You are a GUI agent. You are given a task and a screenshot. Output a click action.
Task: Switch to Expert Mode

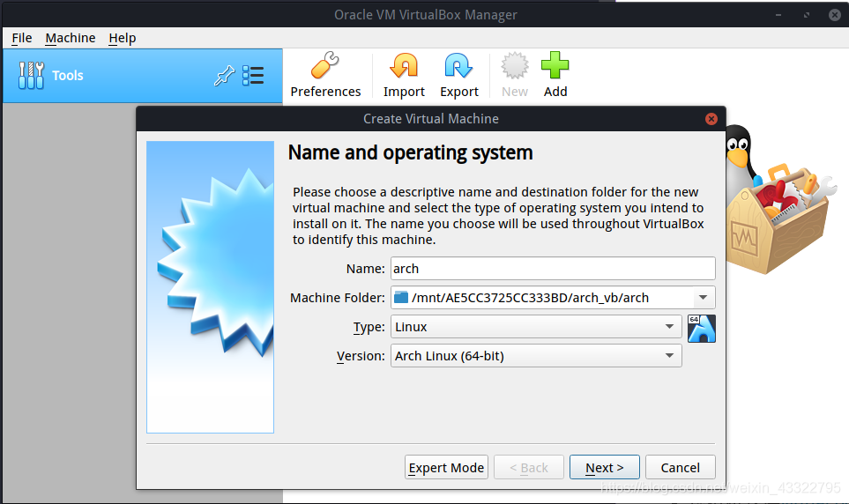tap(446, 467)
